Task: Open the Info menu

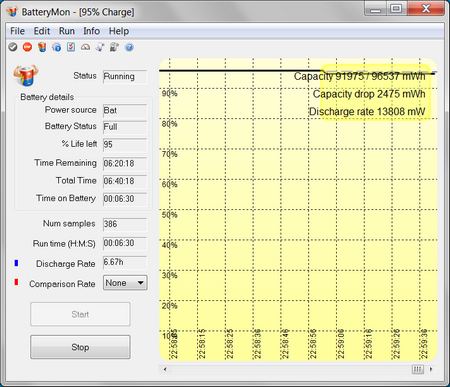Action: pos(91,31)
